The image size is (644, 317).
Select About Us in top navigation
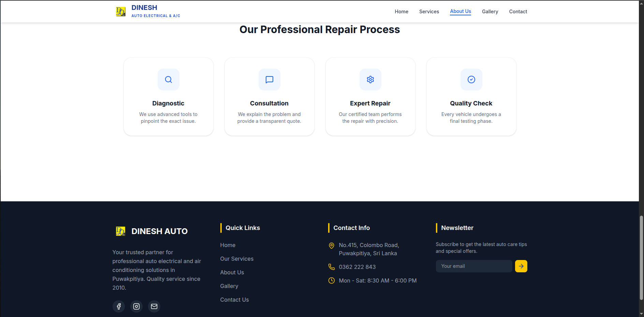pyautogui.click(x=460, y=11)
